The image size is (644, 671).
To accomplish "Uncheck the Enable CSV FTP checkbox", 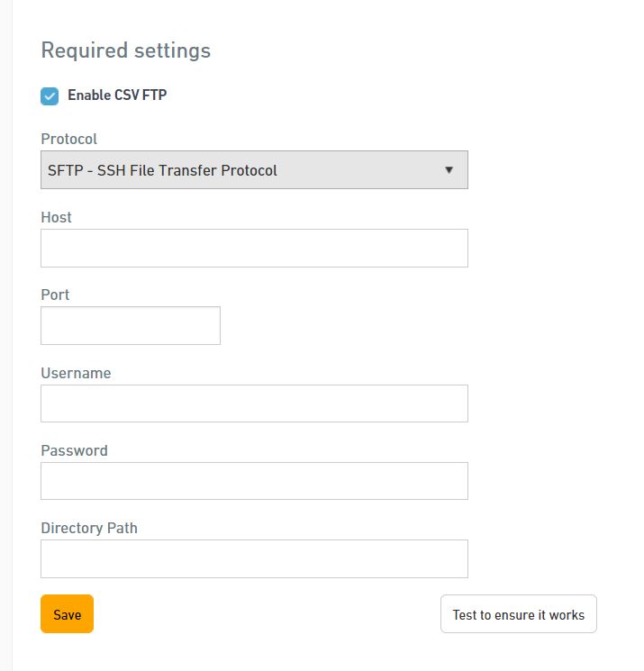I will click(x=50, y=96).
